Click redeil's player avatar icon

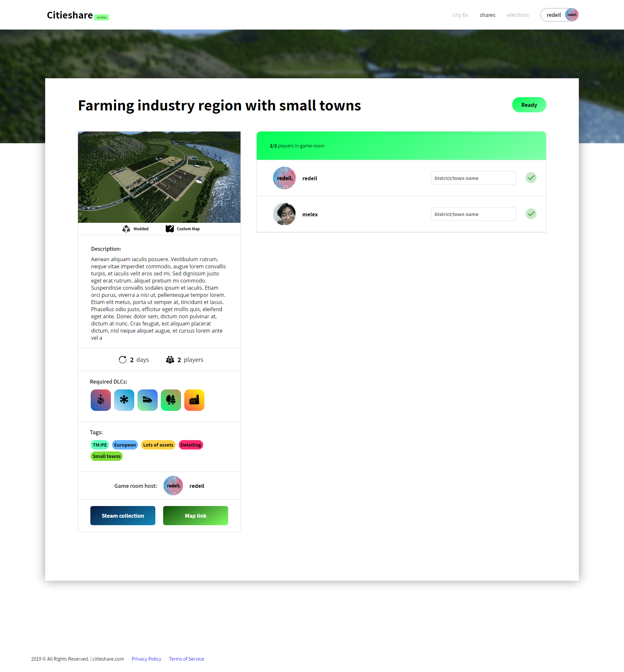[284, 178]
